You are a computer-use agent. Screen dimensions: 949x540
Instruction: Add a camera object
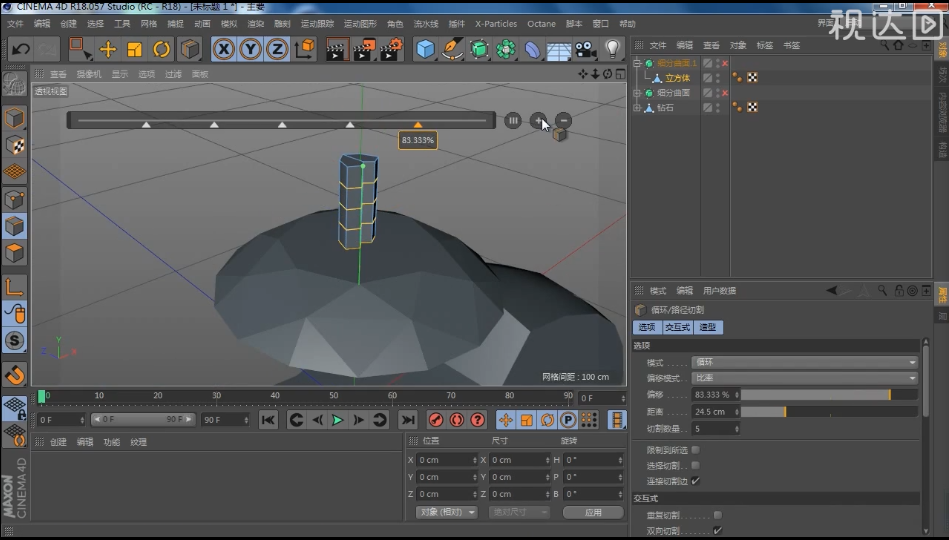[x=585, y=49]
